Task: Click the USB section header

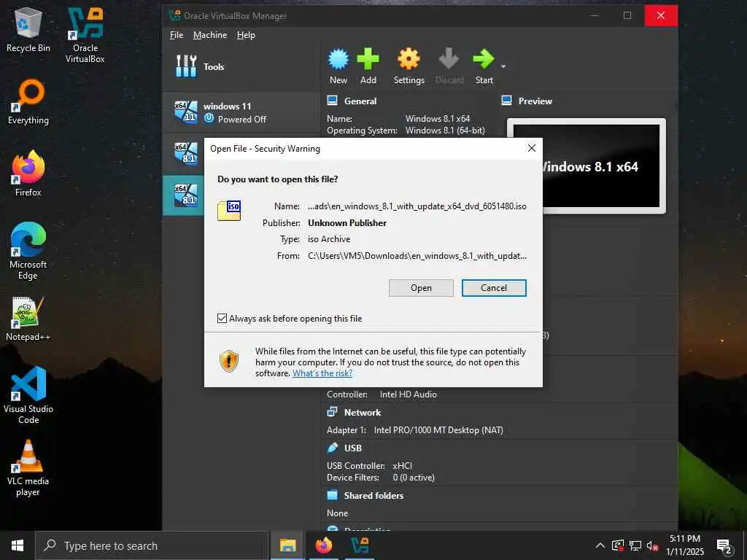Action: 353,448
